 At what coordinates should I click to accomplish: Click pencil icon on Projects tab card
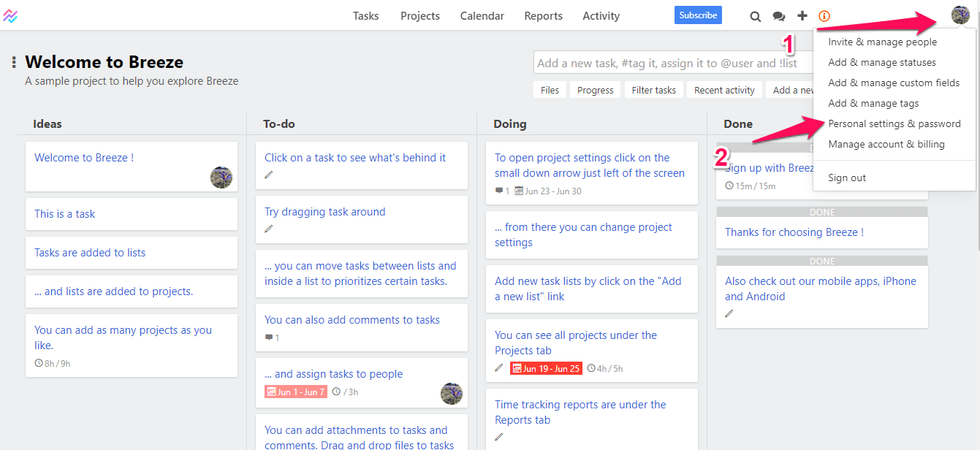[x=499, y=368]
